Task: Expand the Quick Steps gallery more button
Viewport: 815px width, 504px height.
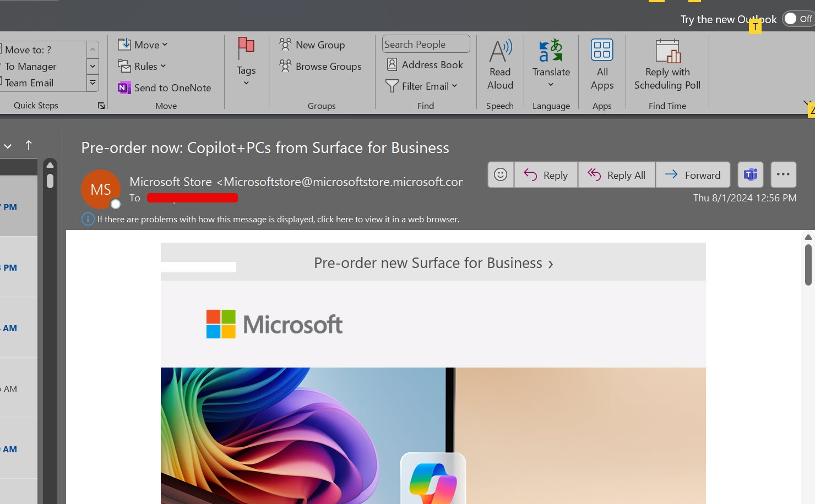Action: coord(93,83)
